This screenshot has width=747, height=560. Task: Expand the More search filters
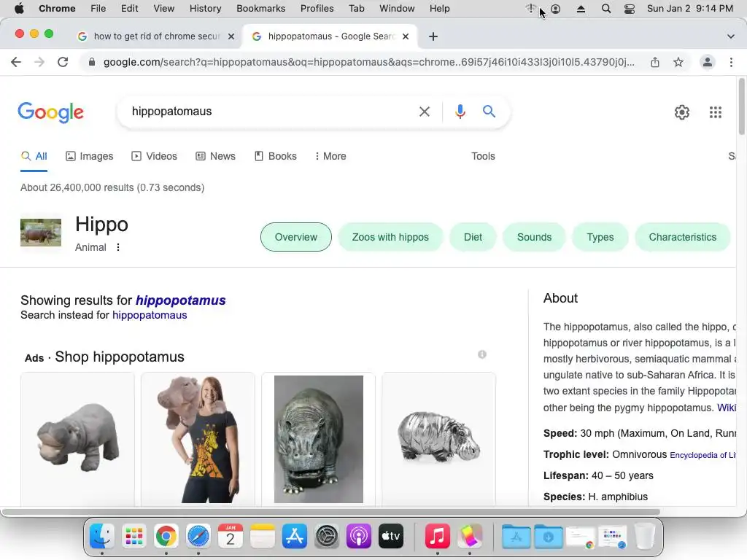330,156
